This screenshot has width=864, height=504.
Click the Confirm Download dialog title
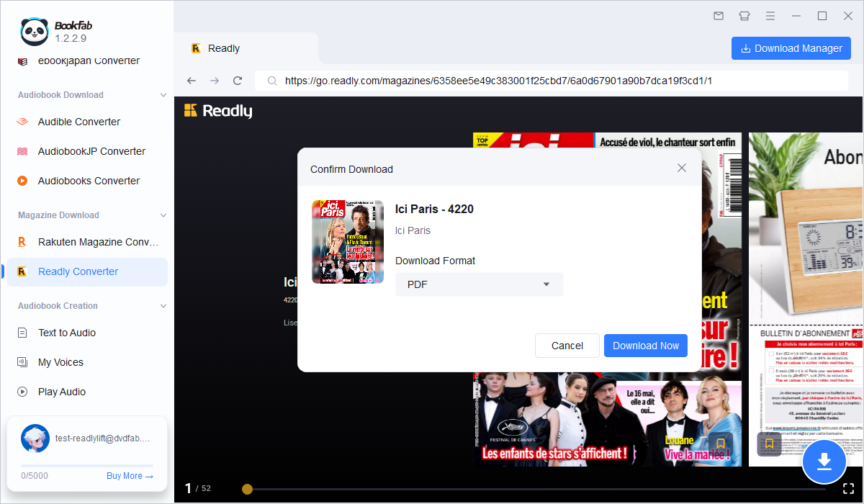click(x=351, y=169)
